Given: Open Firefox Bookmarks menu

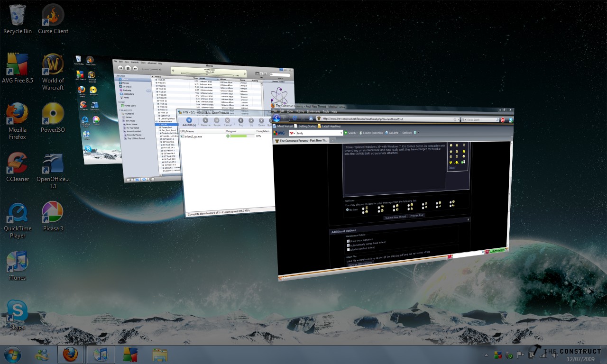Looking at the screenshot, I should pyautogui.click(x=313, y=111).
